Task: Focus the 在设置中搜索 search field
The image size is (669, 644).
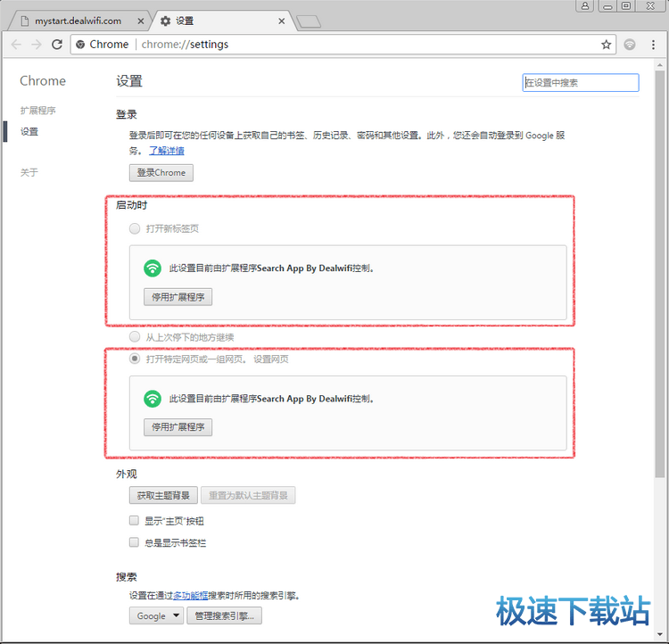Action: [x=581, y=83]
